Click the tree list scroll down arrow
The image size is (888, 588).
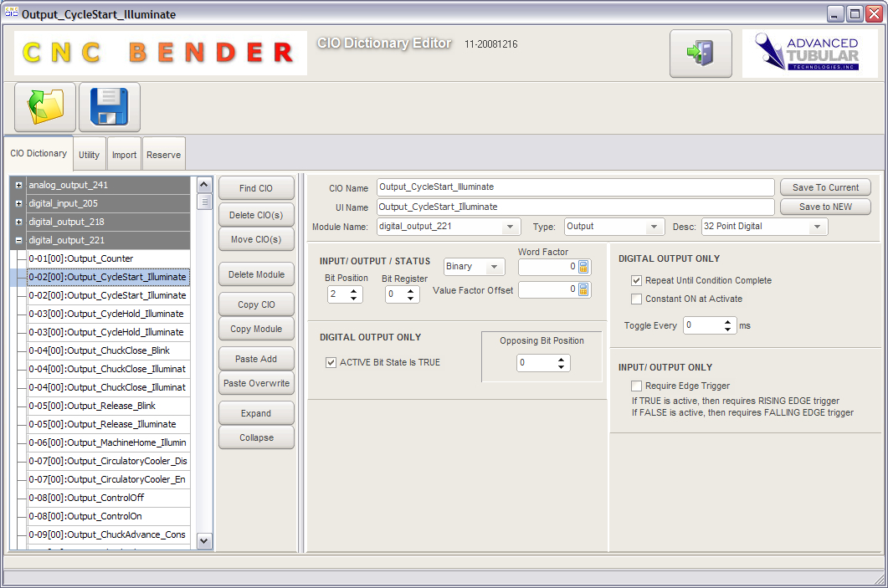[x=204, y=541]
